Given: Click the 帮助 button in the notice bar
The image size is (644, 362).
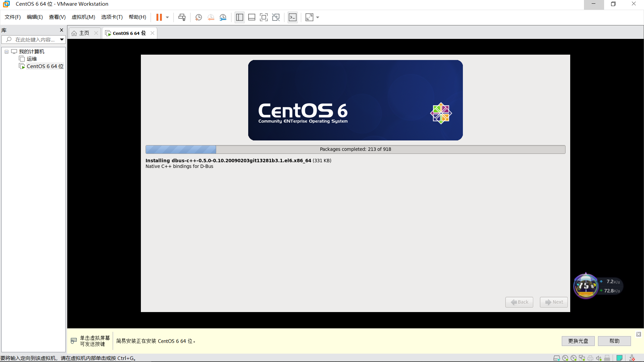Looking at the screenshot, I should [614, 341].
